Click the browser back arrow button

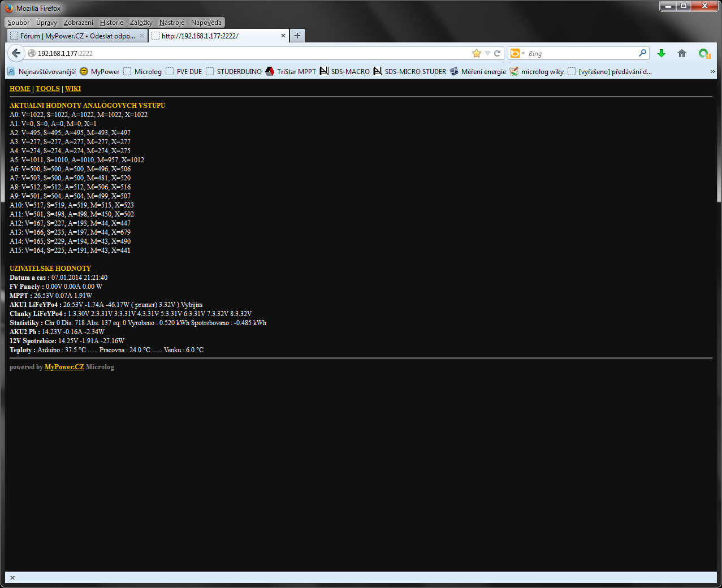pos(16,53)
